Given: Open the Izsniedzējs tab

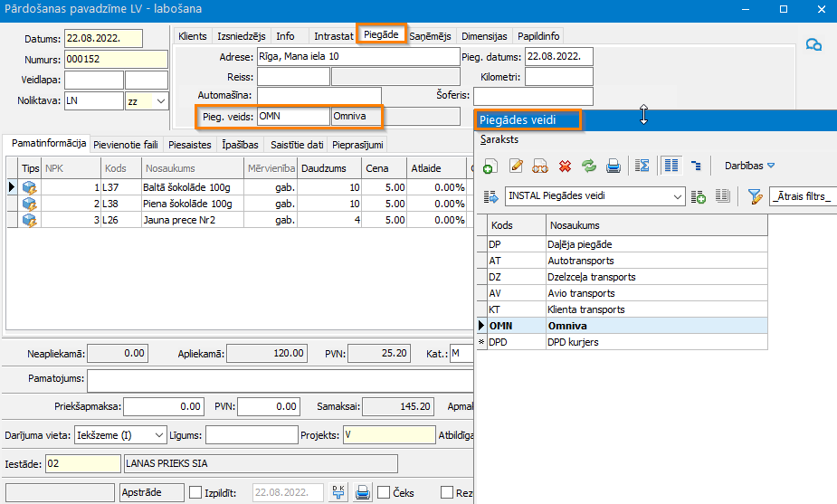Looking at the screenshot, I should coord(242,36).
